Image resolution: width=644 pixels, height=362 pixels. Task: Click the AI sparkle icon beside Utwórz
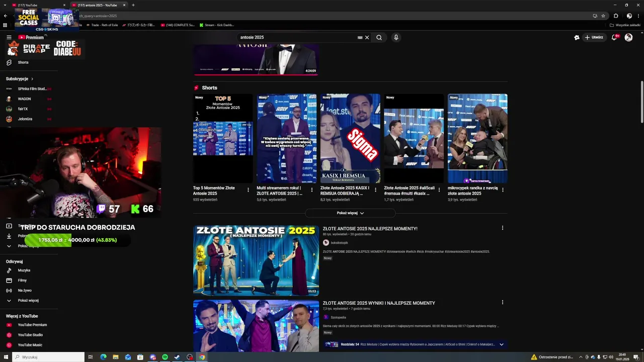577,37
